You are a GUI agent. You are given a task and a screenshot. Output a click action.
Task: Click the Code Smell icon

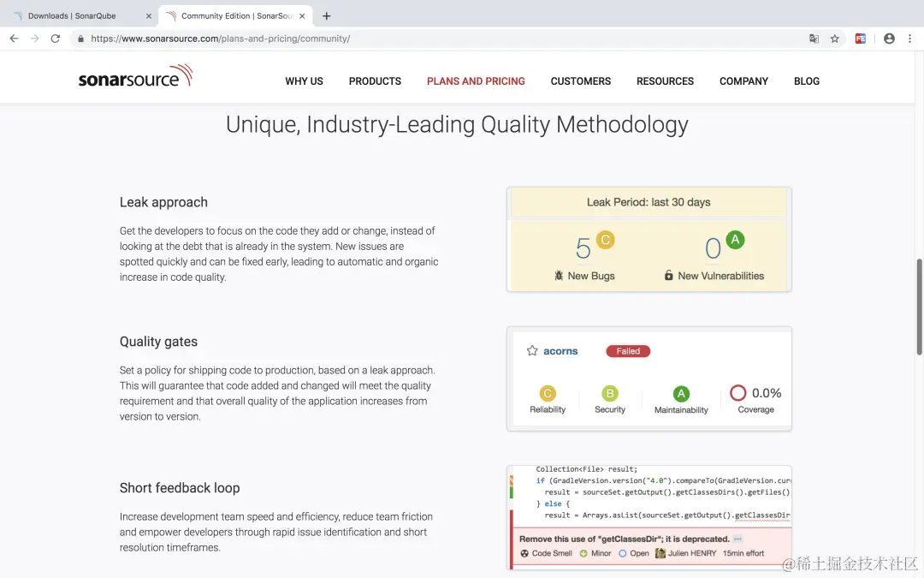point(524,553)
